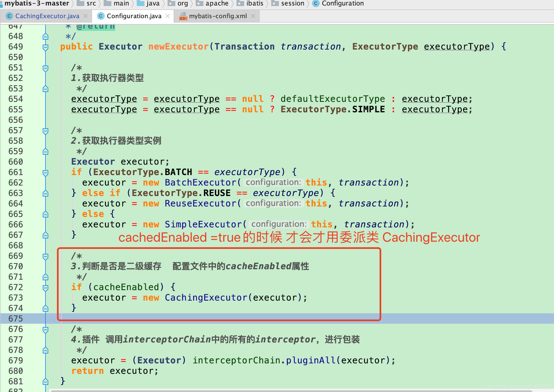This screenshot has height=392, width=554.
Task: Collapse newExecutor method fold at line 649
Action: 45,47
